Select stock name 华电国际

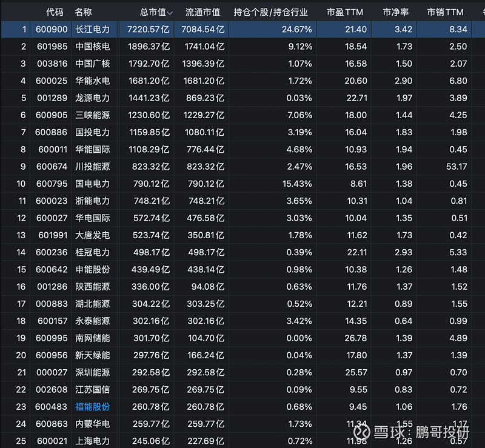[x=93, y=218]
